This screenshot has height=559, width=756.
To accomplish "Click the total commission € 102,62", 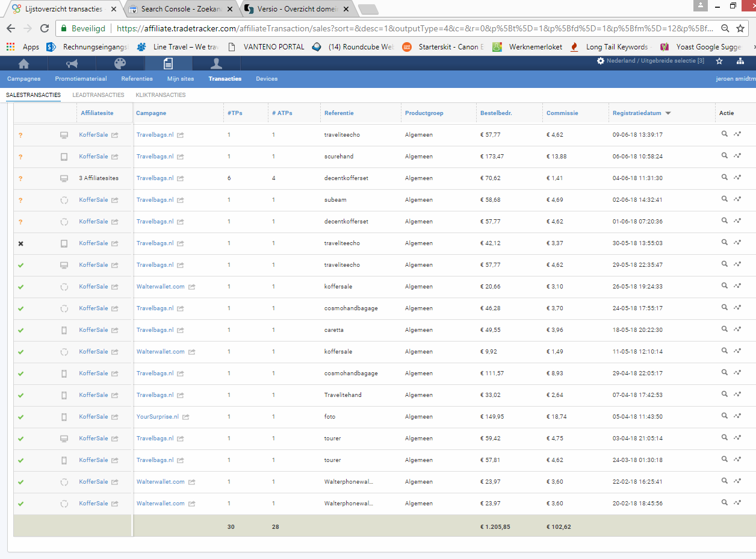I will tap(559, 527).
